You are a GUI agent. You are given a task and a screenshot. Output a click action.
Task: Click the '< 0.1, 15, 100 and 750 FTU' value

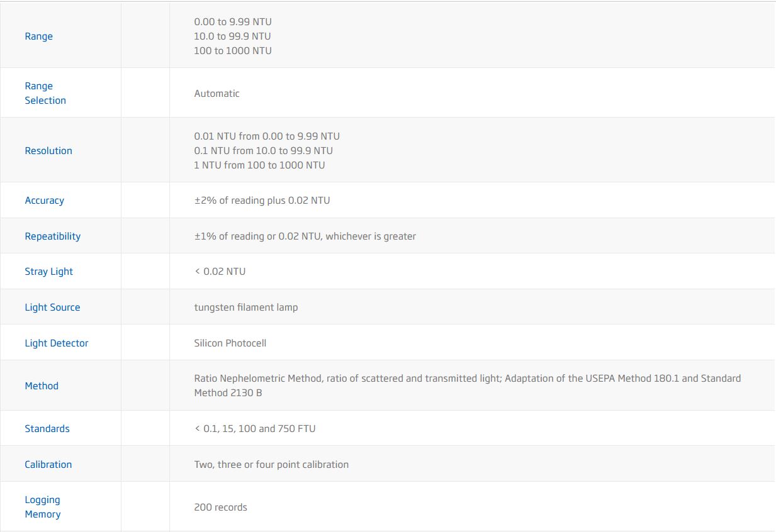point(255,429)
